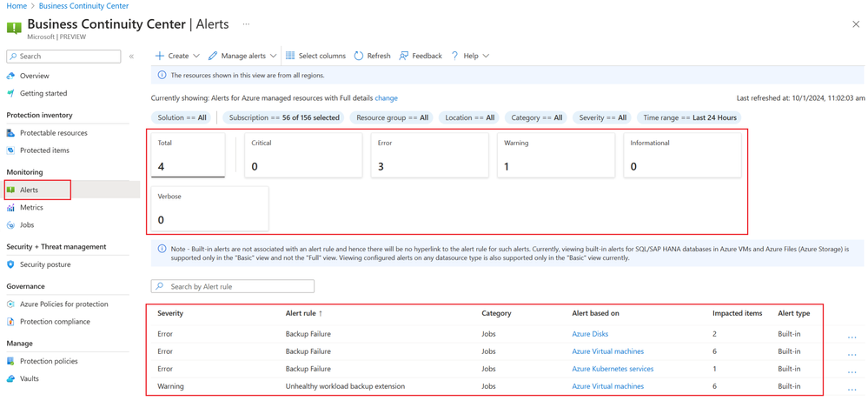
Task: Click the Business Continuity Center logo icon
Action: coord(14,28)
